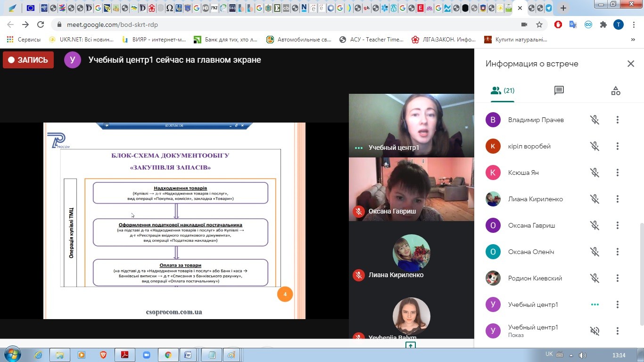Reload the Google Meet page

click(41, 25)
